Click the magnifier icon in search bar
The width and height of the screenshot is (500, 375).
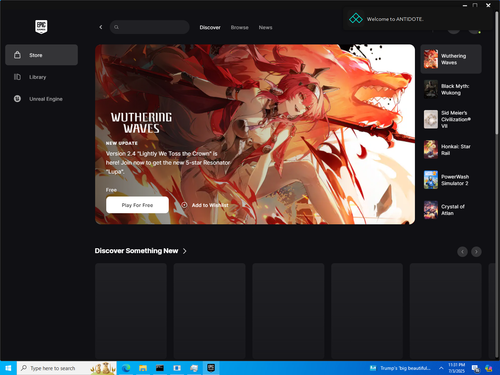click(x=116, y=27)
